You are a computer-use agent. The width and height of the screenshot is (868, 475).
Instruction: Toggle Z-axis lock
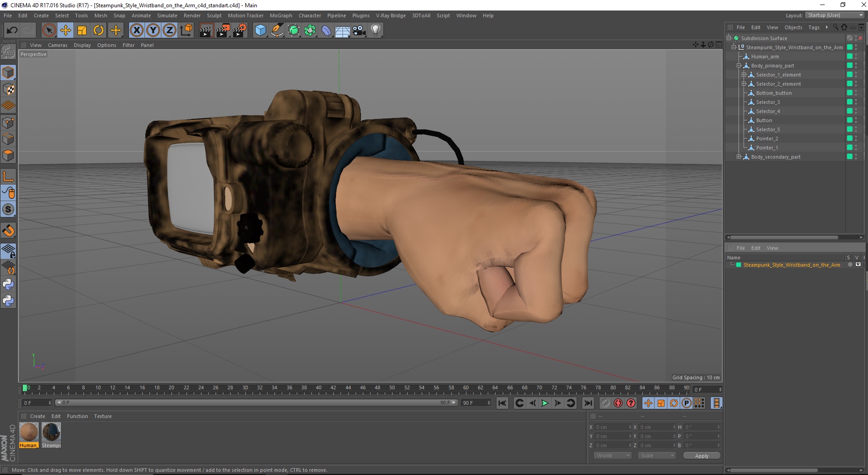tap(170, 31)
